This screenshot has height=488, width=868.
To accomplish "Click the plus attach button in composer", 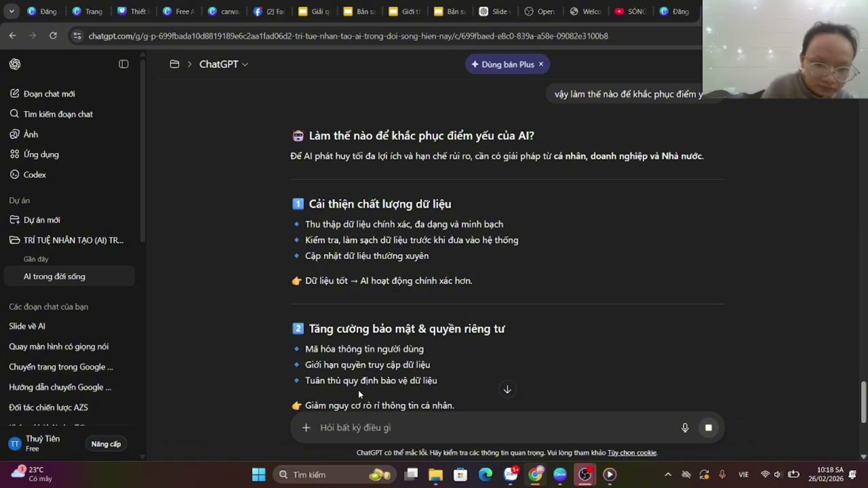I will pos(306,428).
